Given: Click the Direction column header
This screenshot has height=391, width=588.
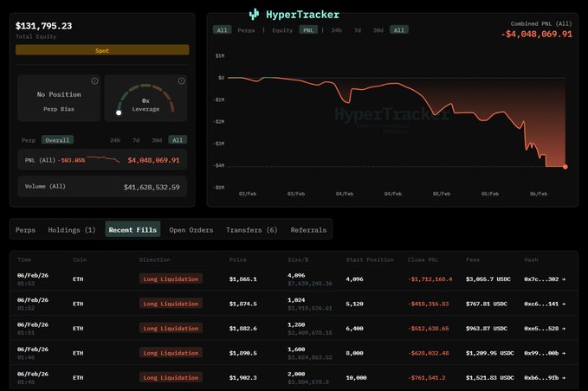Looking at the screenshot, I should point(154,260).
